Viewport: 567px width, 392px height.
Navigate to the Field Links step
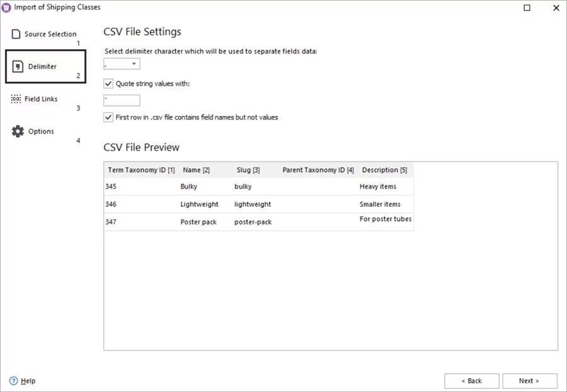pyautogui.click(x=41, y=98)
